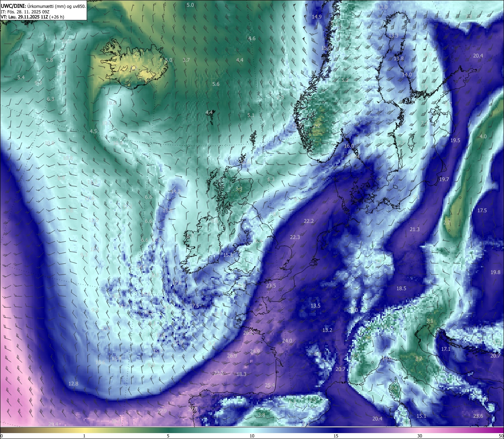Viewport: 504px width, 439px height.
Task: Click the 4.0 value on the map
Action: point(483,137)
